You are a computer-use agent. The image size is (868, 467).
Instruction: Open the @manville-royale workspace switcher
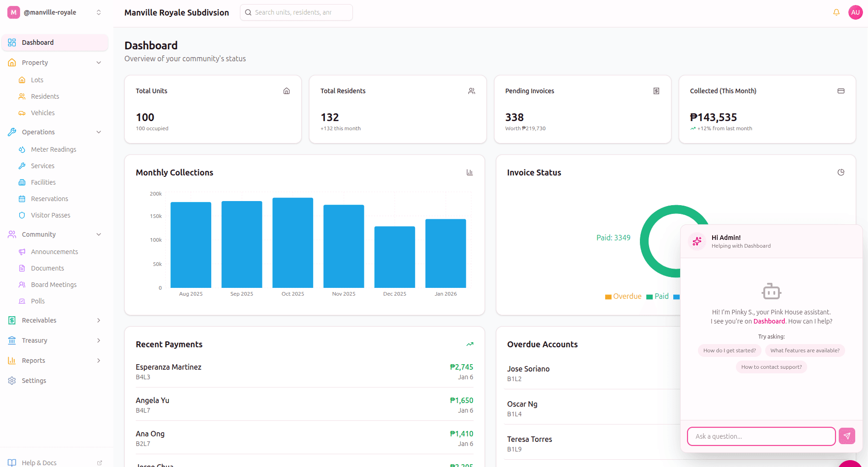(x=55, y=12)
